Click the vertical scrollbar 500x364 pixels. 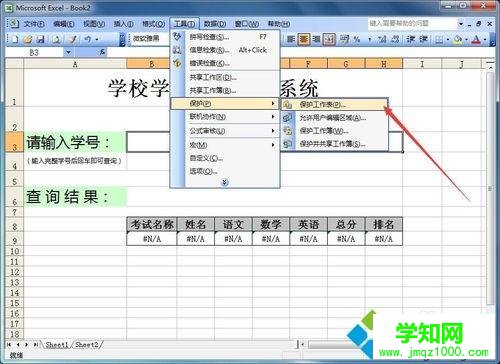point(490,188)
